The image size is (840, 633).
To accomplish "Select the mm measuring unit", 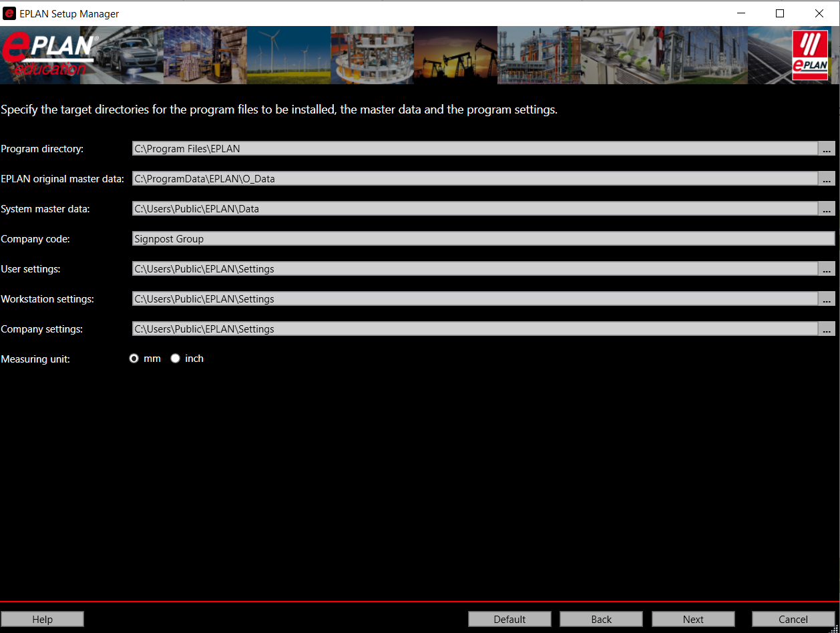I will (x=134, y=359).
